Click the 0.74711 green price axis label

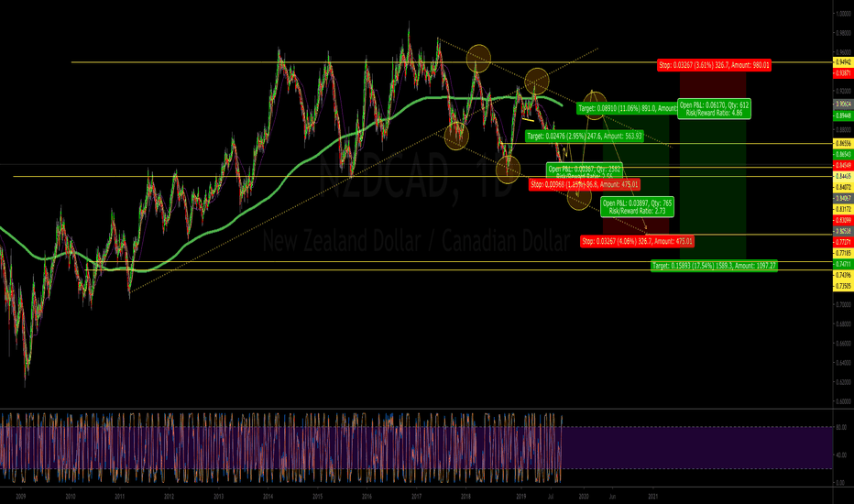843,264
